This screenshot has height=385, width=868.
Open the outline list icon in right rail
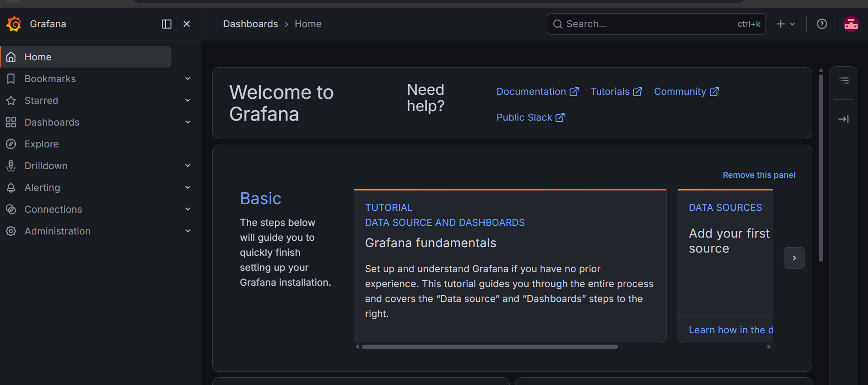coord(844,80)
